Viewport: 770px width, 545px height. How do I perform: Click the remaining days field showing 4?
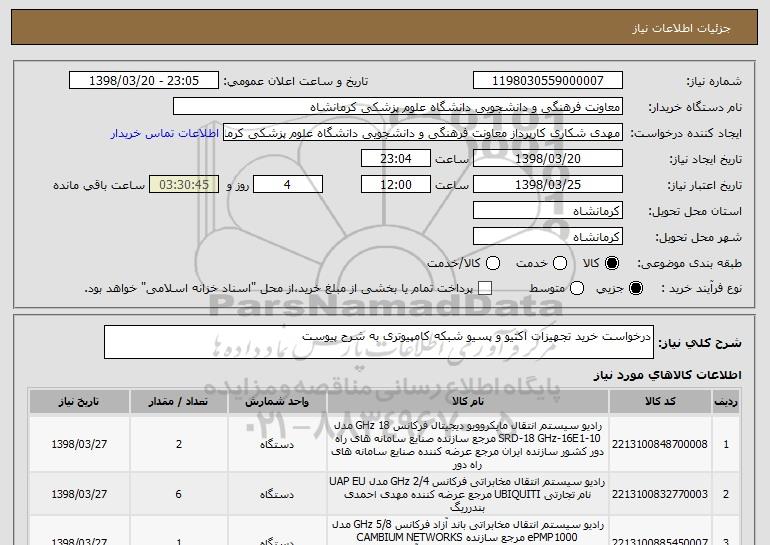tap(288, 185)
